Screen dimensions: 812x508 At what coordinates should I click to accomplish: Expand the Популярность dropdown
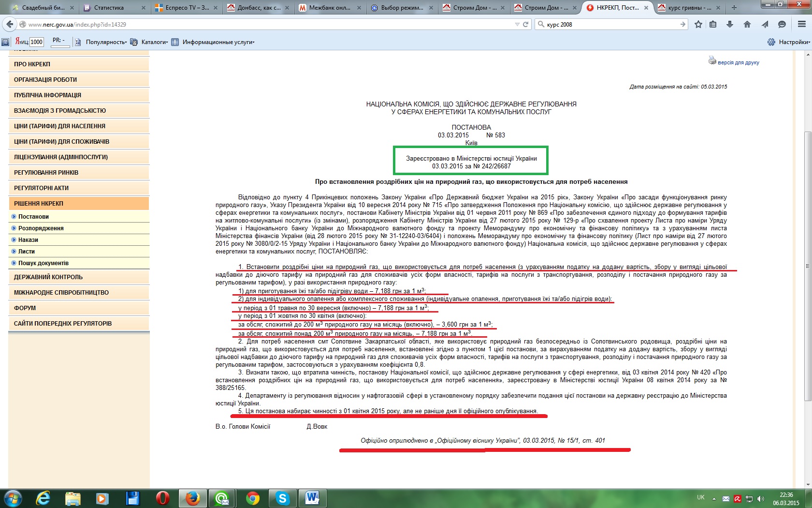(106, 42)
